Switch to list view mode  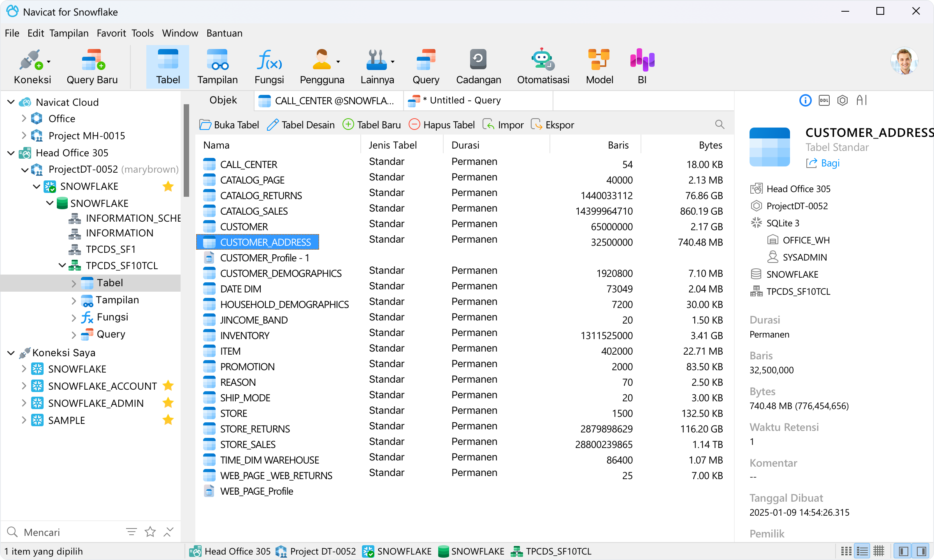click(x=862, y=551)
